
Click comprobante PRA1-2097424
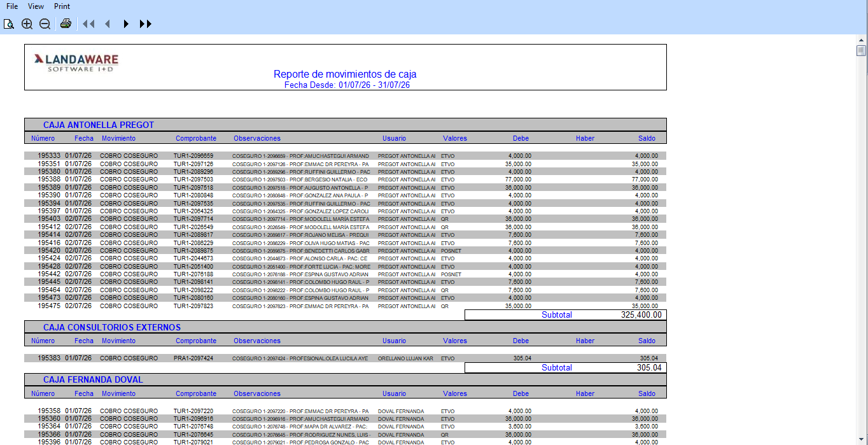click(193, 358)
